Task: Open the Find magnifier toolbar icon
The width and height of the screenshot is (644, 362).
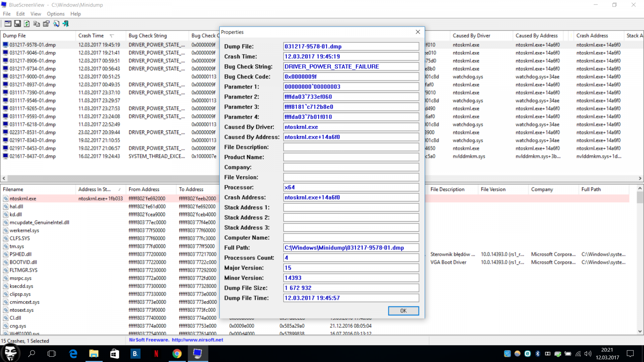Action: pos(56,24)
